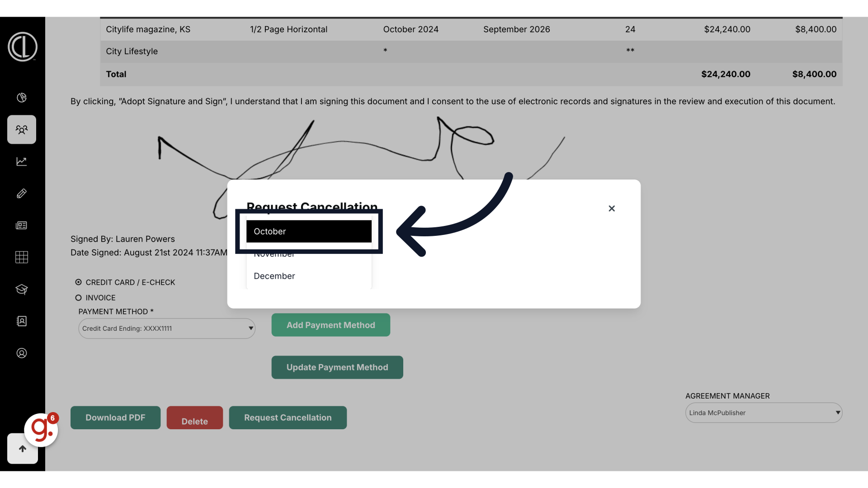Viewport: 868px width, 488px height.
Task: Close the Request Cancellation dialog
Action: [x=612, y=208]
